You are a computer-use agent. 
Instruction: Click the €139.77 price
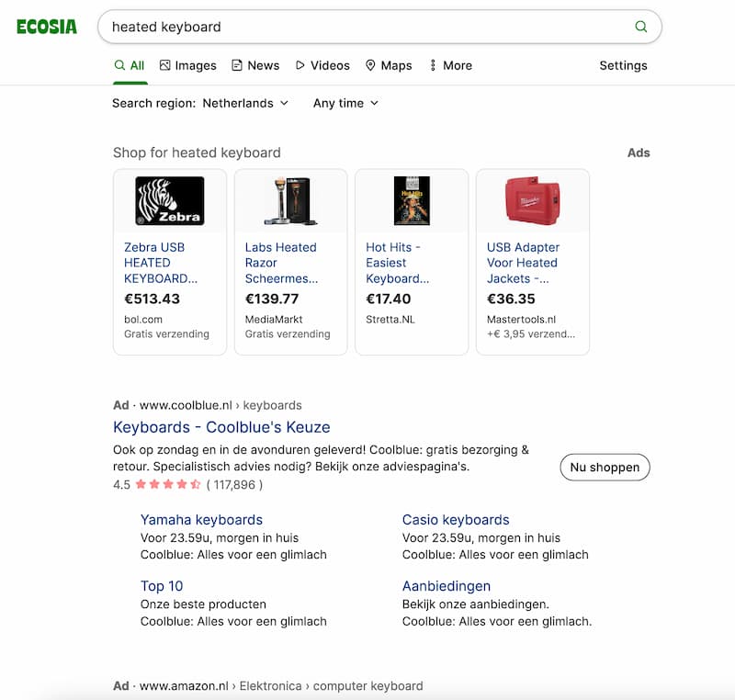[x=272, y=299]
